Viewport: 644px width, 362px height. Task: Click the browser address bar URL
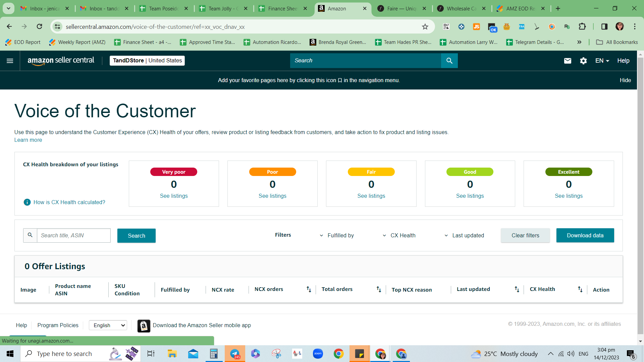[155, 27]
